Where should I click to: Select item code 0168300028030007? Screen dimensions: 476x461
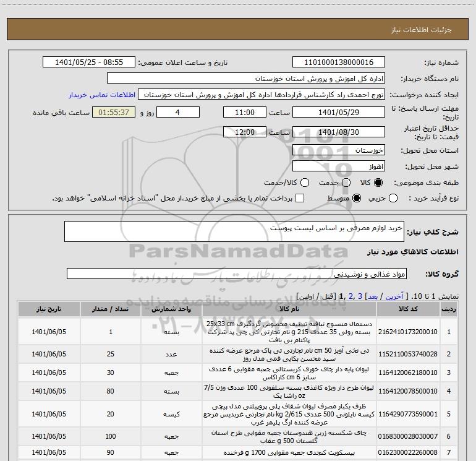[408, 436]
